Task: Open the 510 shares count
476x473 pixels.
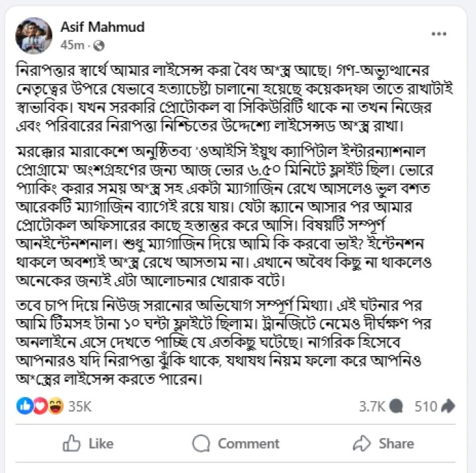Action: [x=426, y=406]
